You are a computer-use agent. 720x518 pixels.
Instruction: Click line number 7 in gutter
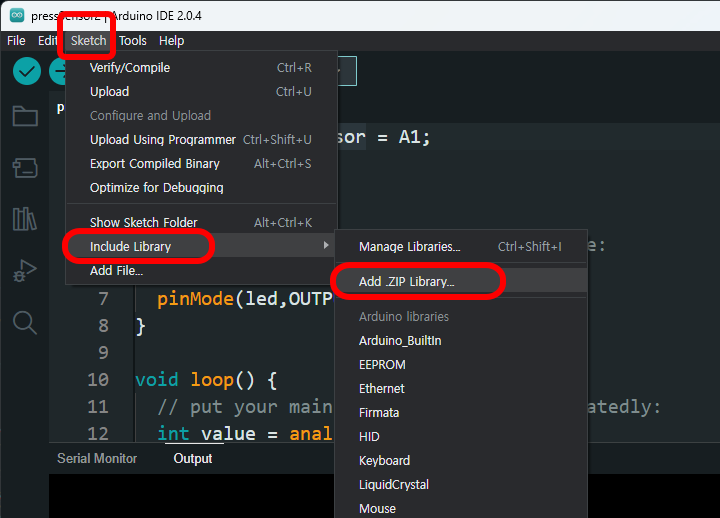(103, 299)
